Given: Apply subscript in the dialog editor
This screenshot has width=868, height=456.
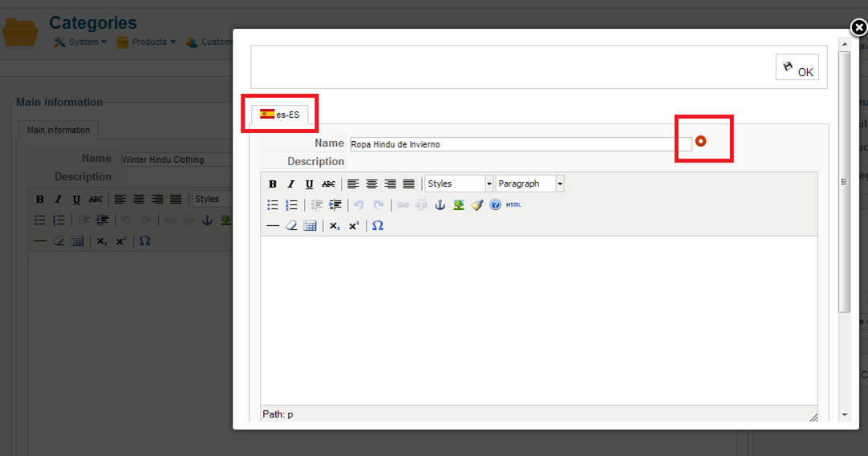Looking at the screenshot, I should 335,226.
